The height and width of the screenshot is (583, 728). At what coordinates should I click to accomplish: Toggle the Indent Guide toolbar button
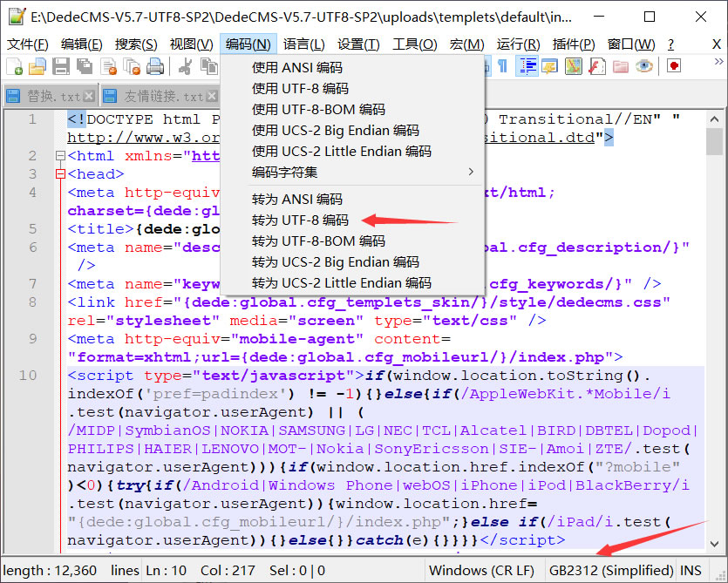[x=527, y=66]
